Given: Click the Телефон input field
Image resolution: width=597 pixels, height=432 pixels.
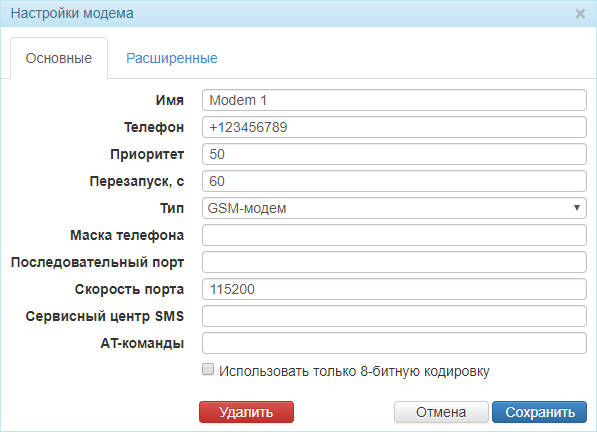Looking at the screenshot, I should pos(394,127).
